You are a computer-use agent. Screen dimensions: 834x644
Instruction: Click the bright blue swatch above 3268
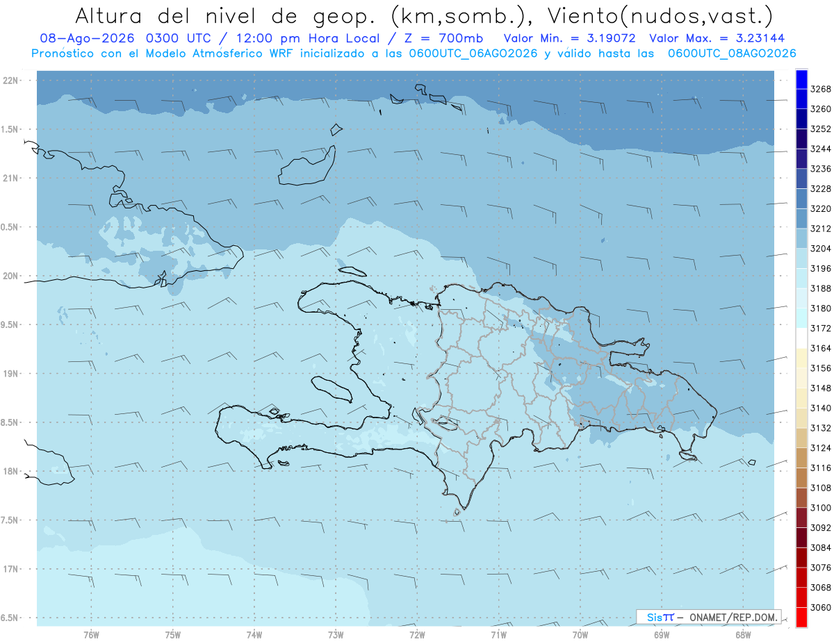point(801,79)
